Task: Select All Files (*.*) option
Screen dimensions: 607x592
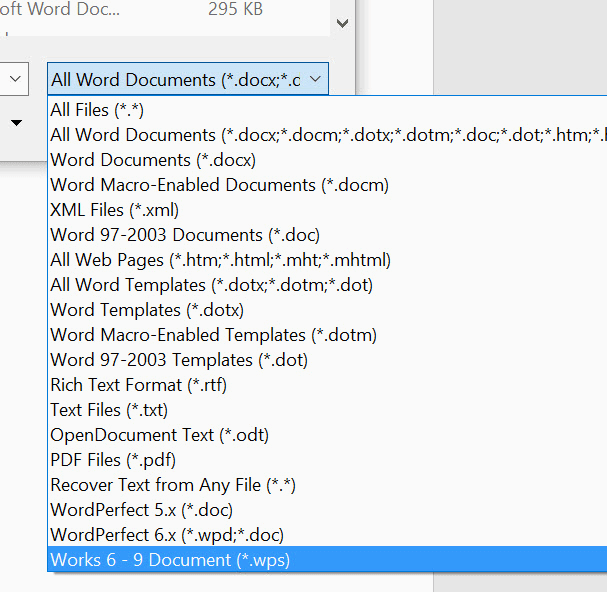Action: pos(327,110)
